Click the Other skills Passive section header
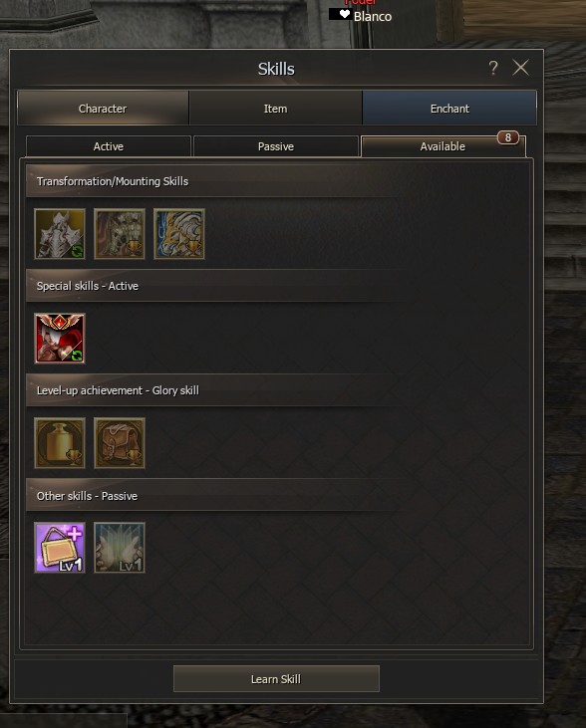 (x=277, y=495)
